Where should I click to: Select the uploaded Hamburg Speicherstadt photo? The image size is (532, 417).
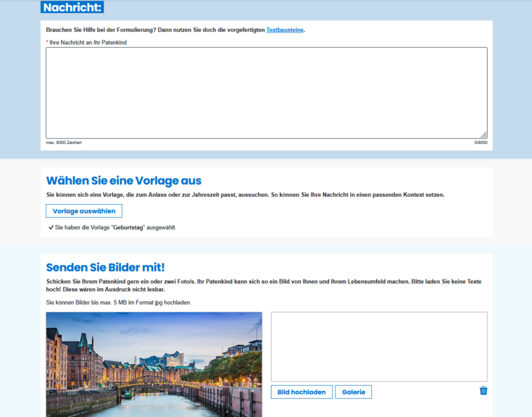pyautogui.click(x=154, y=364)
